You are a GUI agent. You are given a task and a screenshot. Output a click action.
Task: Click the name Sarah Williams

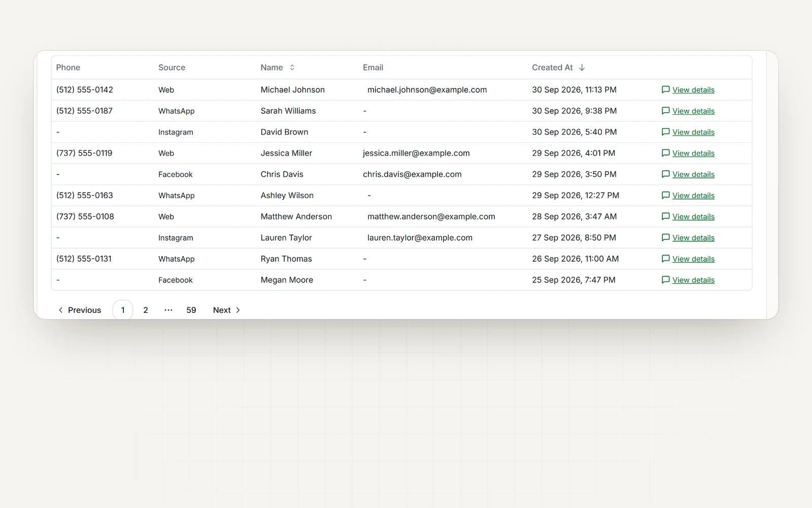click(x=288, y=111)
